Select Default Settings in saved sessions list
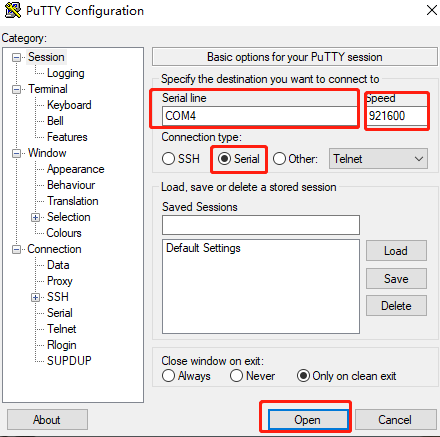Viewport: 440px width, 437px height. pyautogui.click(x=203, y=248)
